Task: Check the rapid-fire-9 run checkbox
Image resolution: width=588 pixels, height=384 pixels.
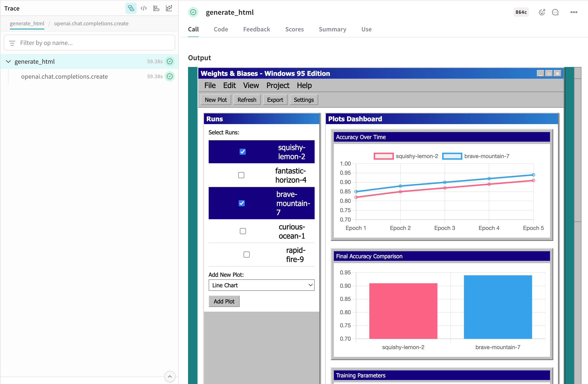Action: tap(247, 255)
